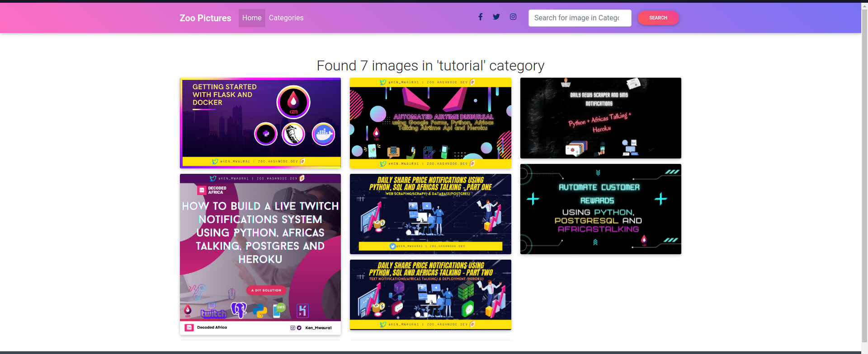Open the Facebook social icon
The image size is (868, 354).
[x=480, y=17]
